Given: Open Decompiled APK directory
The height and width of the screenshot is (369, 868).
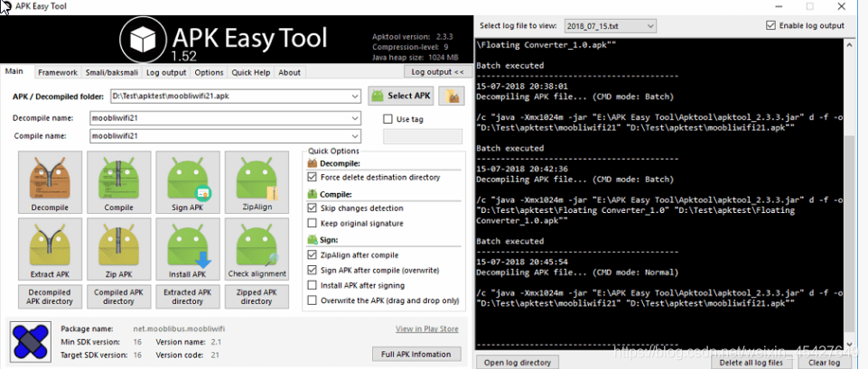Looking at the screenshot, I should (50, 297).
